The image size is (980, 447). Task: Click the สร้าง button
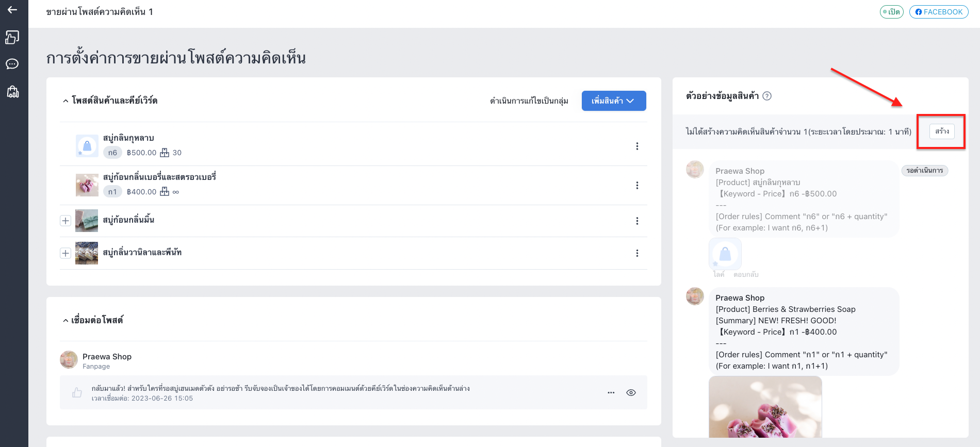click(x=942, y=131)
